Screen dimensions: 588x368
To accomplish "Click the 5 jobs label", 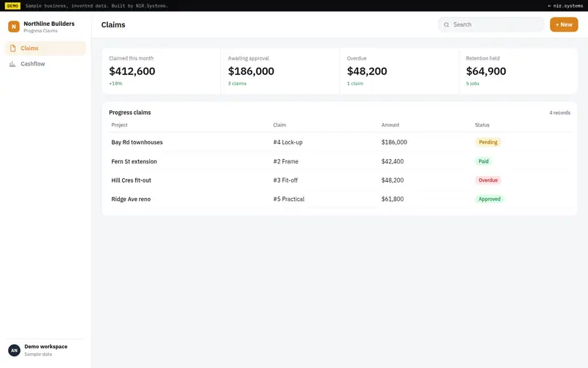I will point(473,83).
